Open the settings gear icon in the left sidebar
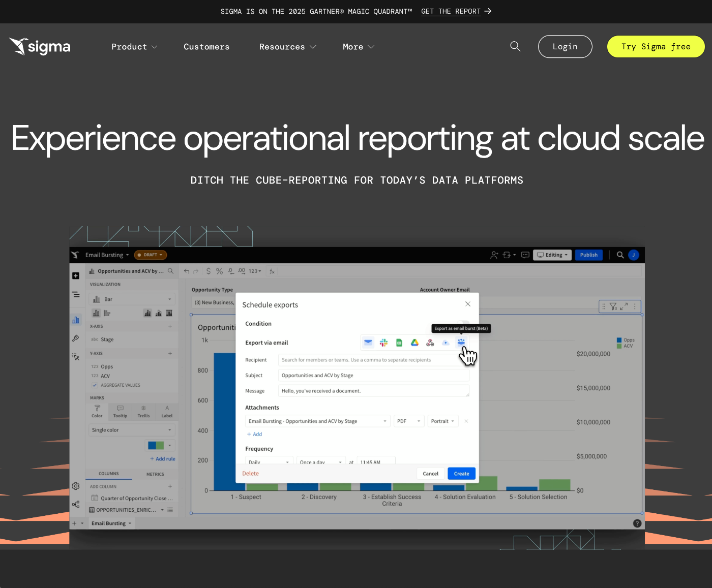The width and height of the screenshot is (712, 588). click(76, 486)
